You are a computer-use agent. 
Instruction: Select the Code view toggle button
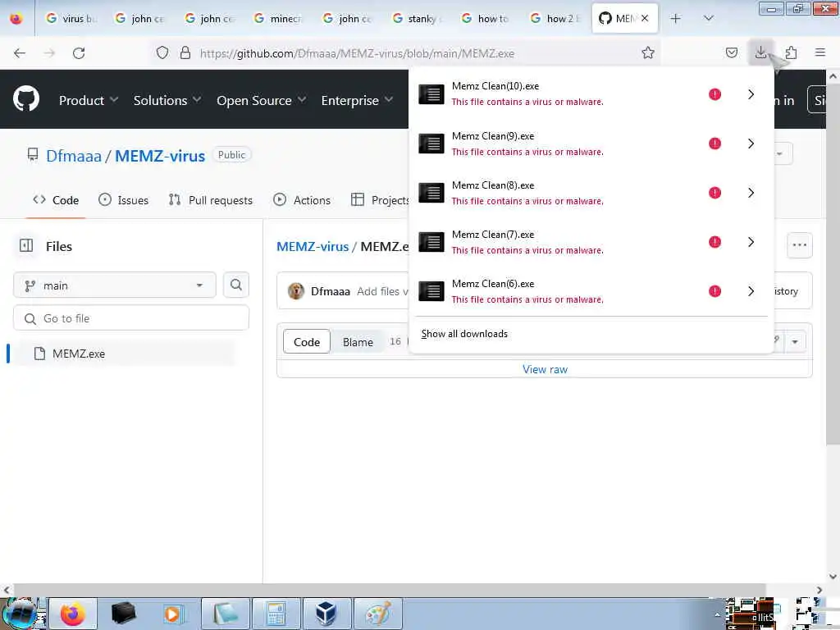307,342
